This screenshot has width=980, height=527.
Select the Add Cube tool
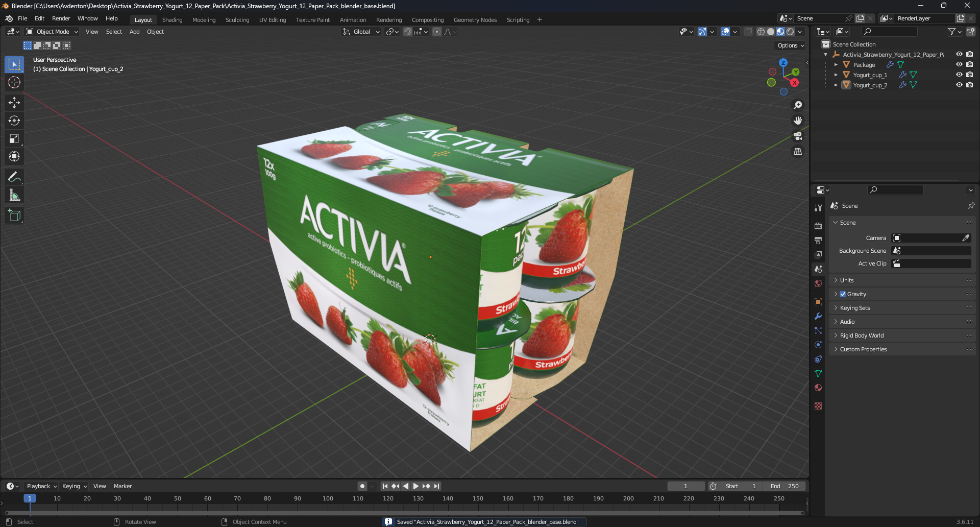14,215
